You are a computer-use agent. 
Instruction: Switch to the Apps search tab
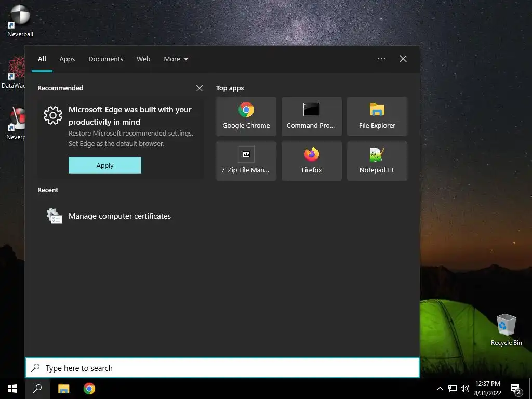[67, 59]
